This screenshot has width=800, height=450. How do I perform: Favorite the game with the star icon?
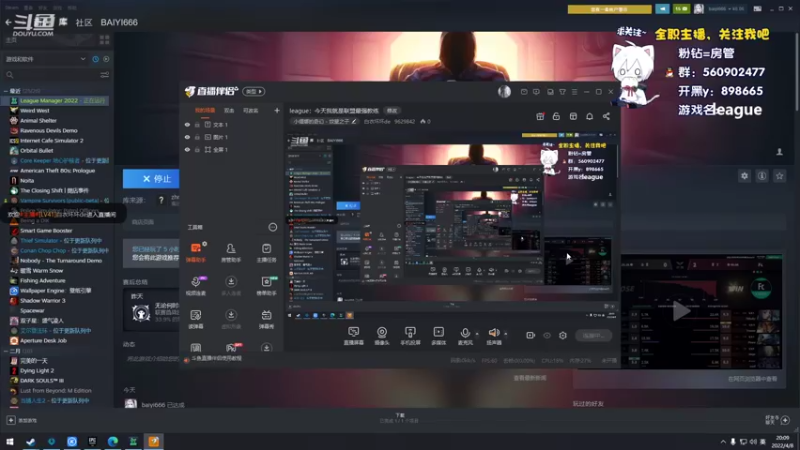coord(779,176)
